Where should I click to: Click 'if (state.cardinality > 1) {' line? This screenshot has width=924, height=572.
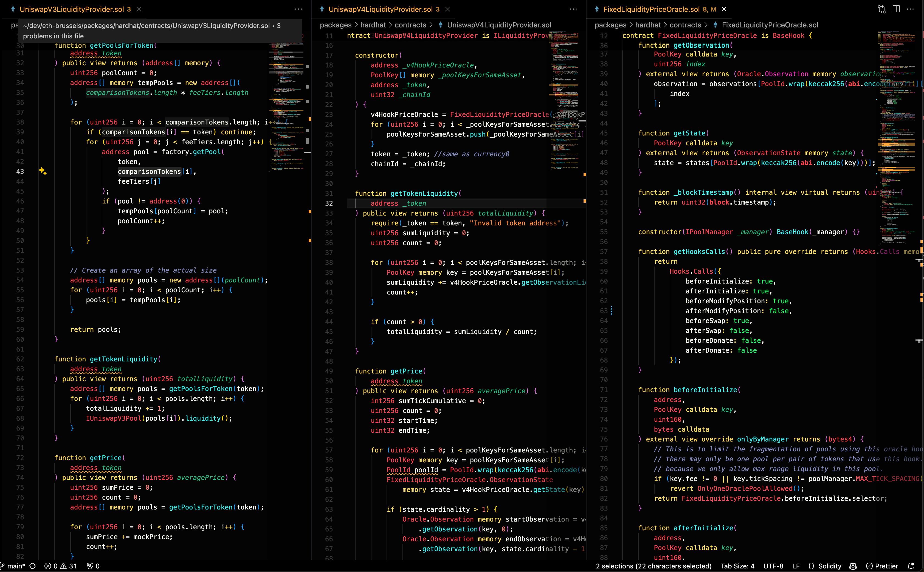click(442, 509)
